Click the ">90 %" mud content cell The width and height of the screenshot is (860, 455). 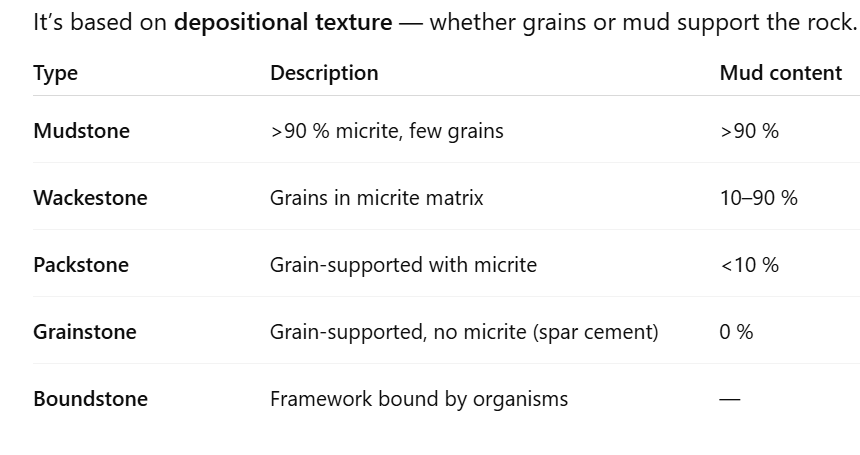749,131
